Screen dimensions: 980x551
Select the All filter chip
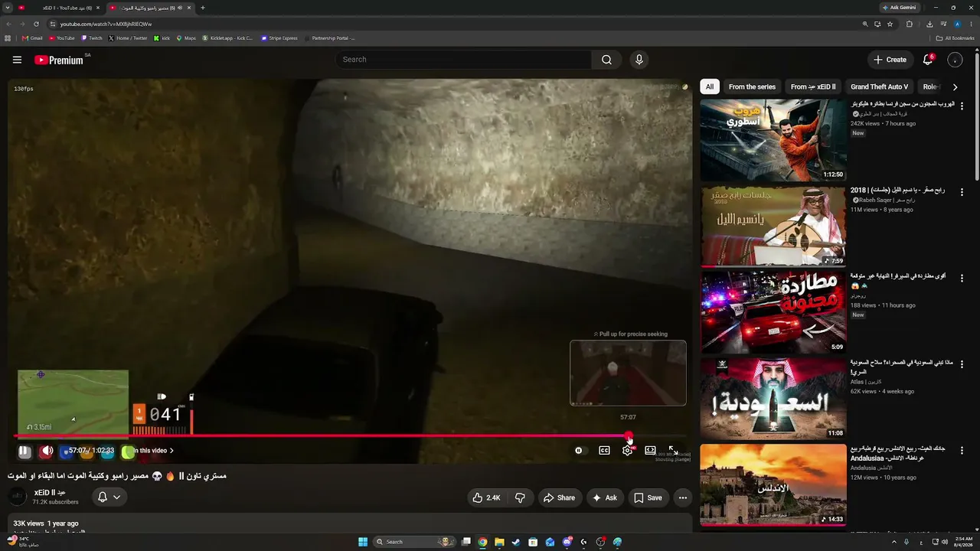click(x=710, y=87)
